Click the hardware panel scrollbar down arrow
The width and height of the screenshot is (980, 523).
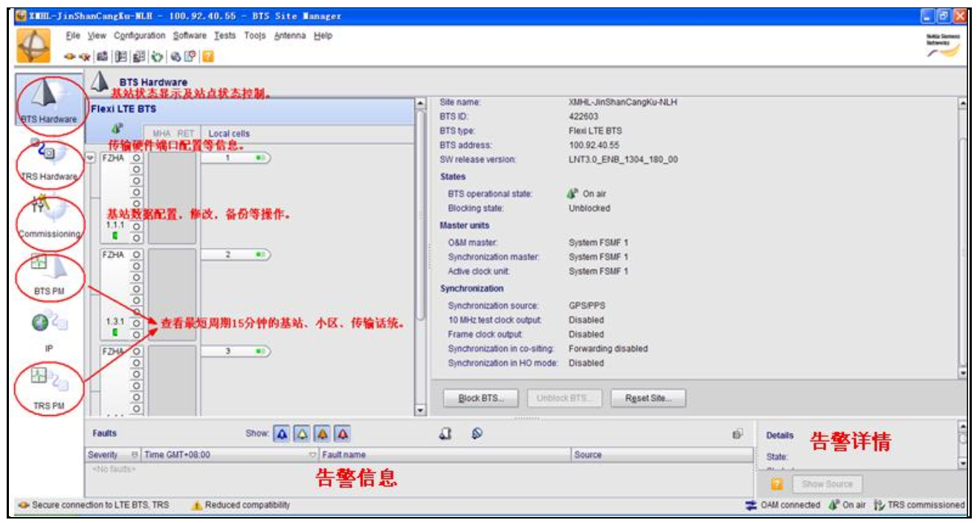420,411
